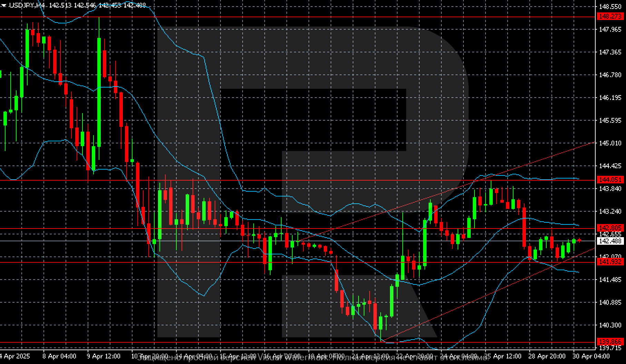Select the red 139.866 price level label
The height and width of the screenshot is (364, 626).
point(610,342)
